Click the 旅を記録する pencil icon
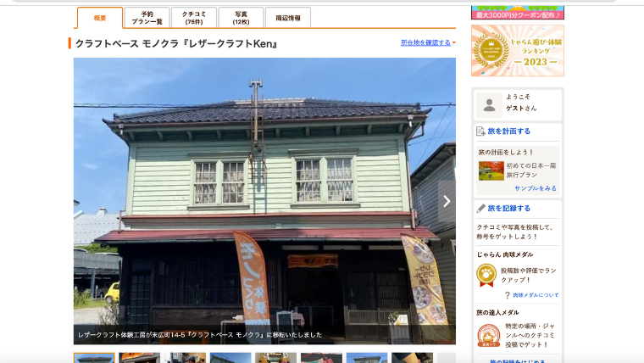 481,208
